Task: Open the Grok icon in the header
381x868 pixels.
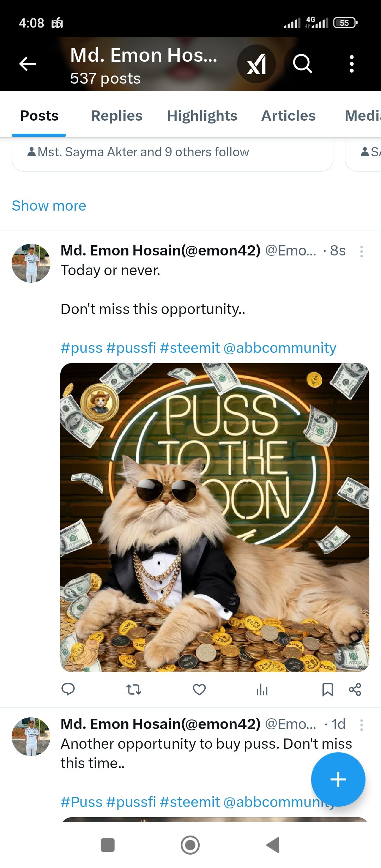Action: coord(256,64)
